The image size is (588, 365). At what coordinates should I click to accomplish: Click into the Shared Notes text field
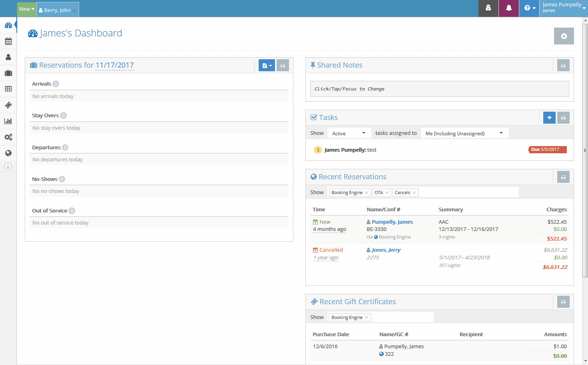[439, 89]
